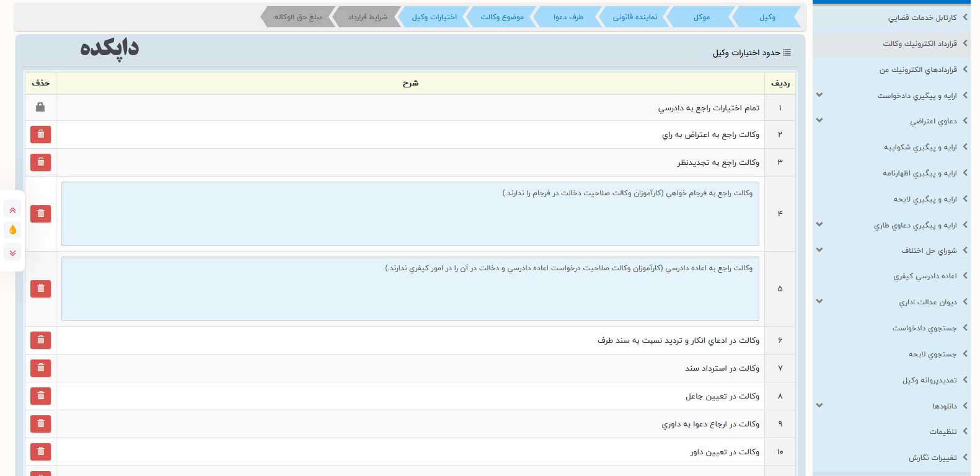Image resolution: width=980 pixels, height=476 pixels.
Task: Click the lock icon on row 1
Action: pos(40,107)
